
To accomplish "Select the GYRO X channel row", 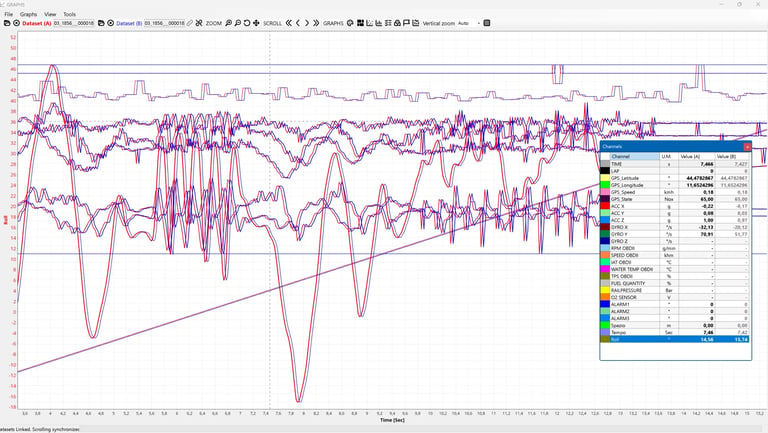I will [x=675, y=227].
